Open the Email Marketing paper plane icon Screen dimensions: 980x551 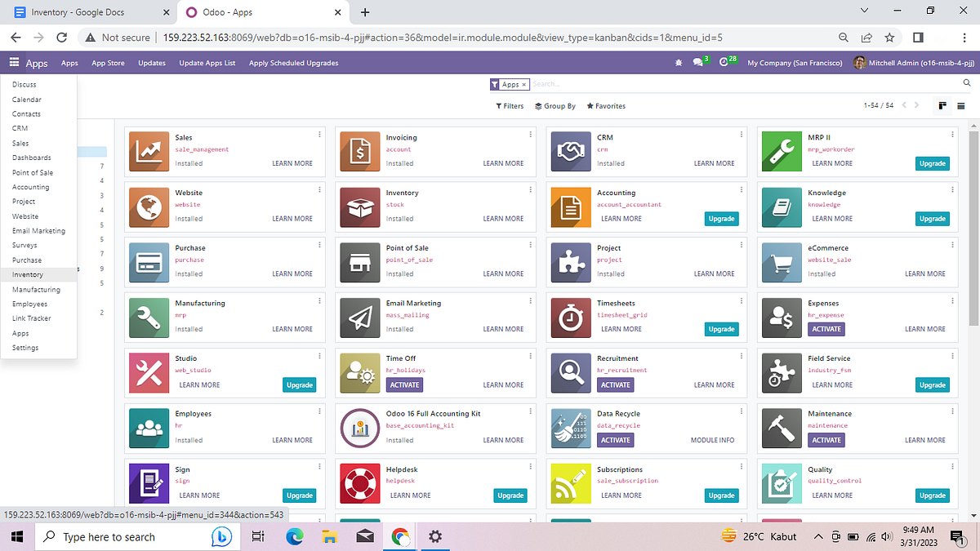[359, 318]
